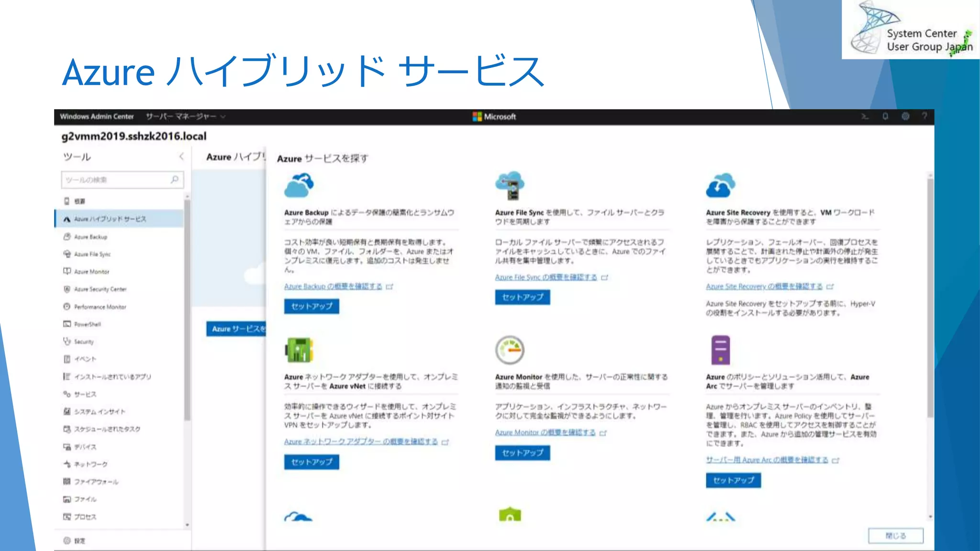Open インストールされているアプリ in tools list

pos(120,376)
